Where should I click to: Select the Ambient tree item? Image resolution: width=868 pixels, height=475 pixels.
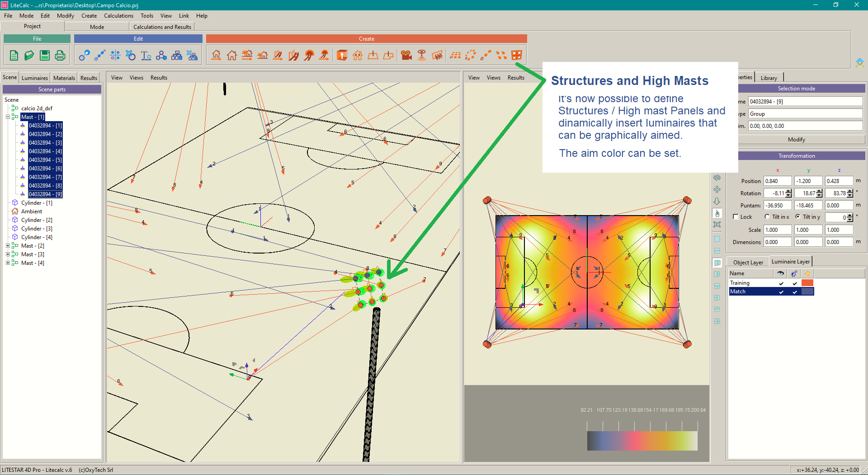[x=32, y=212]
